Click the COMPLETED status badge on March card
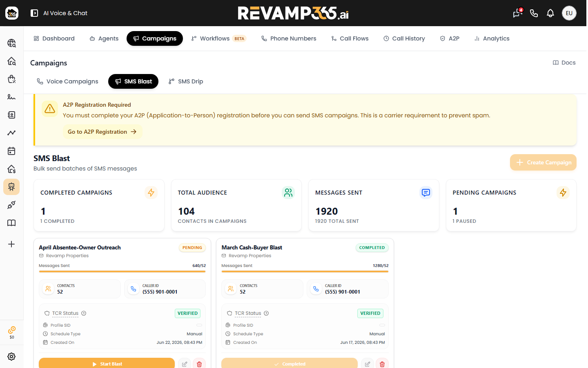The height and width of the screenshot is (368, 588). pos(372,248)
